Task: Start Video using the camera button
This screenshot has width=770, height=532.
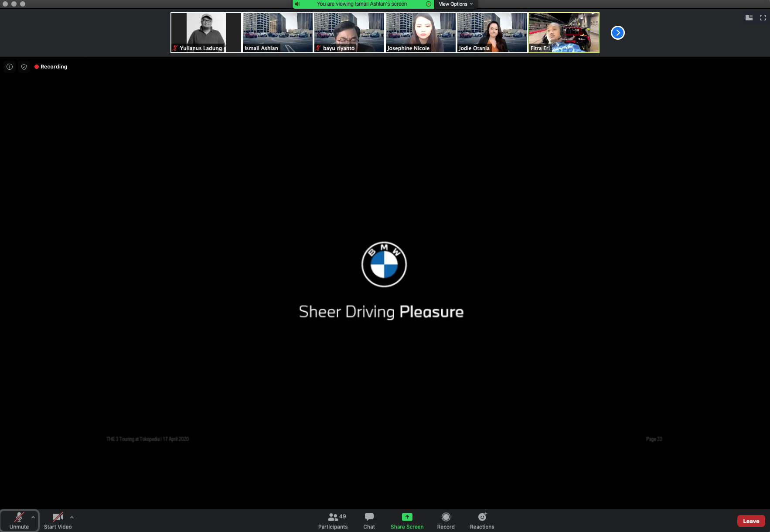Action: pyautogui.click(x=58, y=521)
